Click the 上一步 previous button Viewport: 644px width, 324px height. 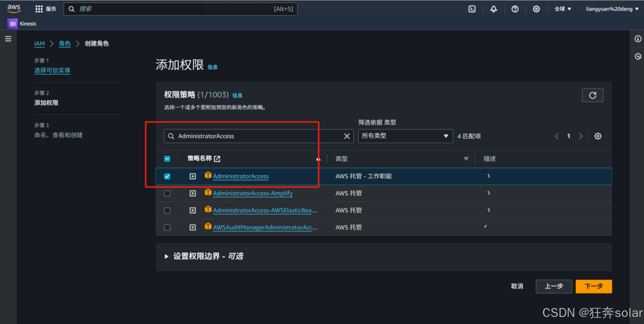[x=554, y=286]
